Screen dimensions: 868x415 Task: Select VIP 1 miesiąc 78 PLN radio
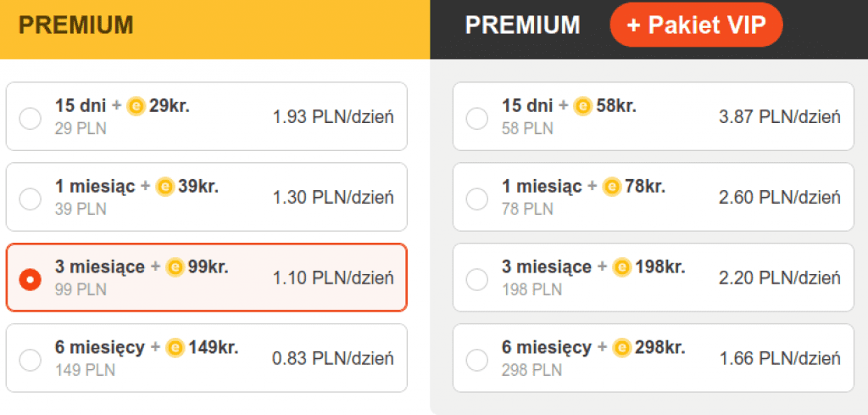tap(477, 199)
